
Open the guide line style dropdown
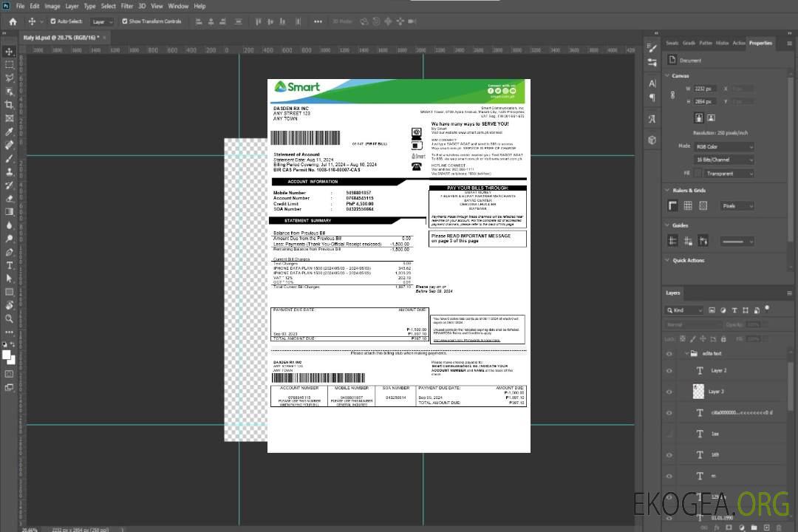(x=737, y=242)
